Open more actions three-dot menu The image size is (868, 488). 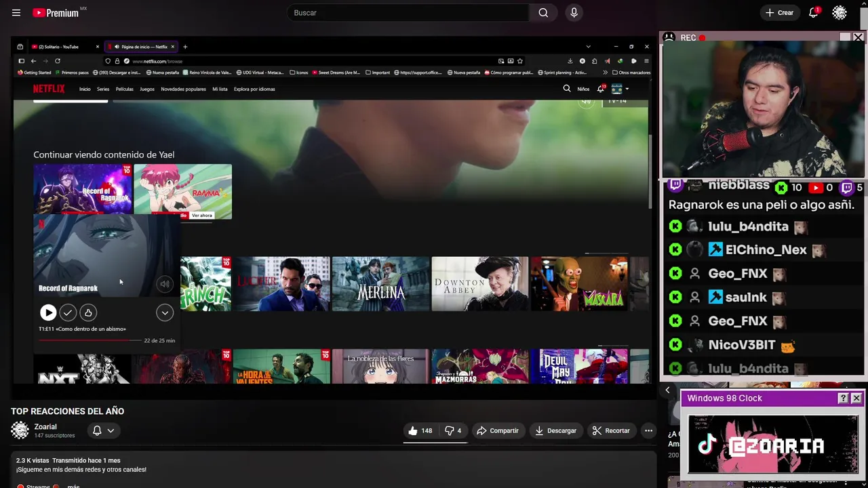(648, 430)
